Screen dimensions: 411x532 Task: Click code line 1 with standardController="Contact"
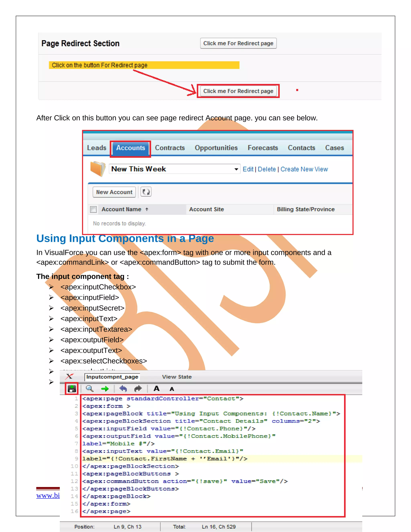[163, 398]
